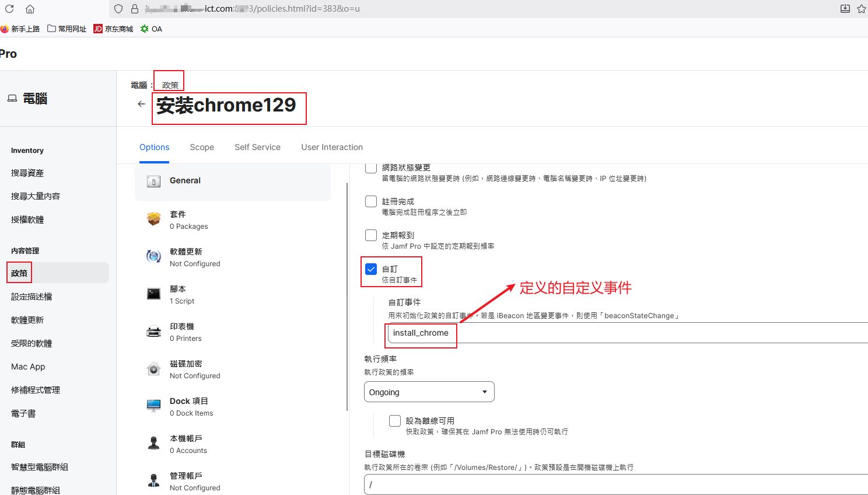Select the Dock Items monitor icon
868x495 pixels.
pos(154,406)
